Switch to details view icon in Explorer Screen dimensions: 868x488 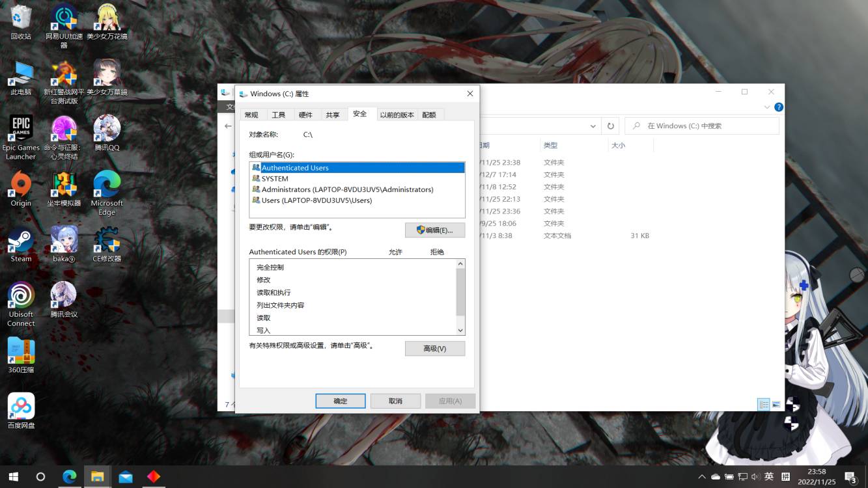pos(764,405)
